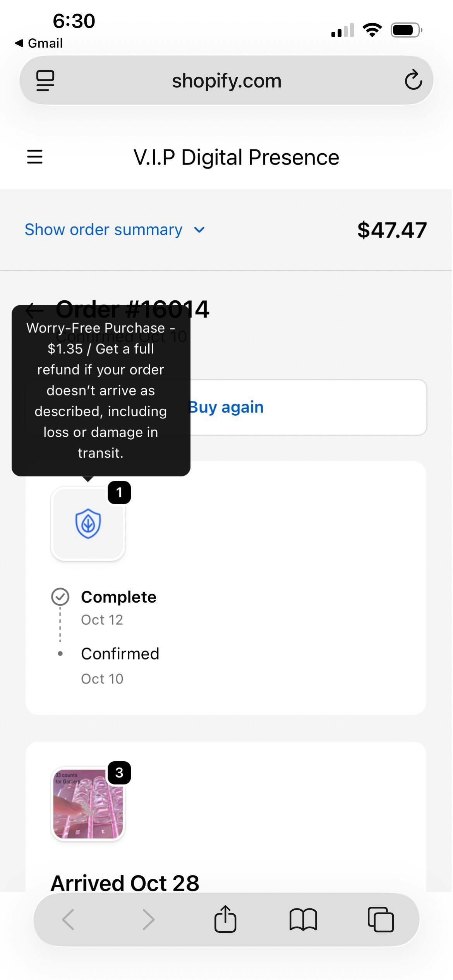The height and width of the screenshot is (980, 453).
Task: Open the gamer keyboard product thumbnail
Action: click(88, 804)
